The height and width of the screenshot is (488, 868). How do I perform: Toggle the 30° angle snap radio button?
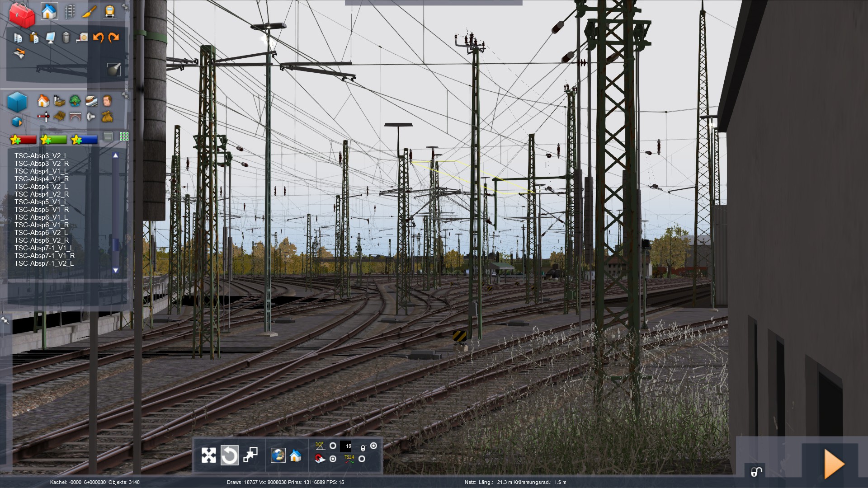pyautogui.click(x=333, y=446)
